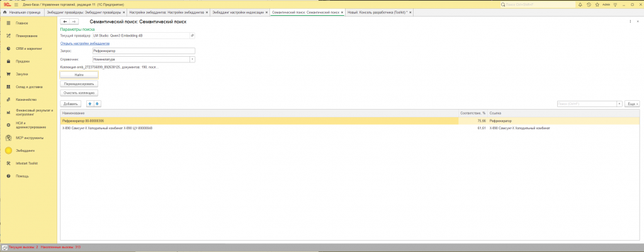Click Добавить button
This screenshot has width=644, height=252.
pyautogui.click(x=71, y=103)
